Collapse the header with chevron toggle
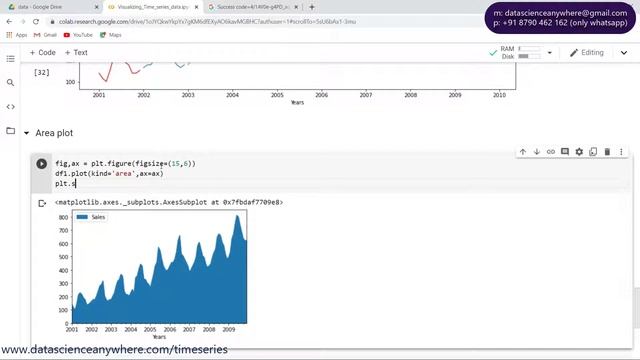This screenshot has width=640, height=360. click(624, 53)
